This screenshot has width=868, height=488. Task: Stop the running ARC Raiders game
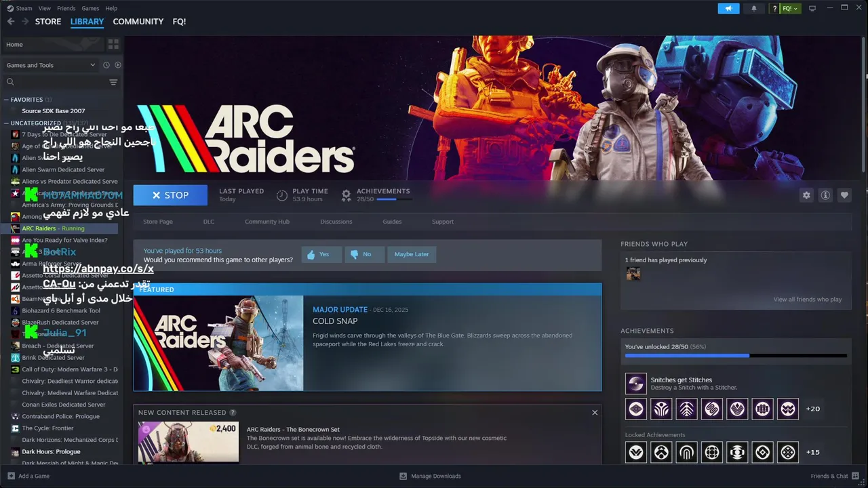tap(170, 195)
